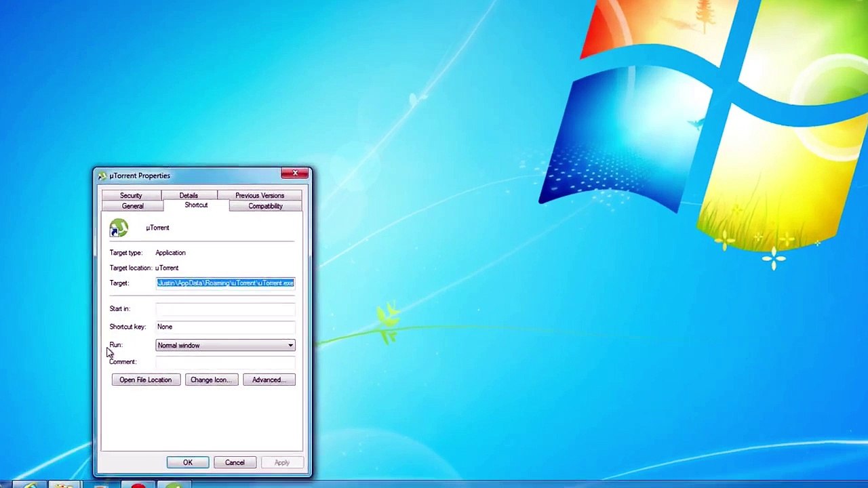
Task: Click the Application target type text
Action: tap(170, 253)
